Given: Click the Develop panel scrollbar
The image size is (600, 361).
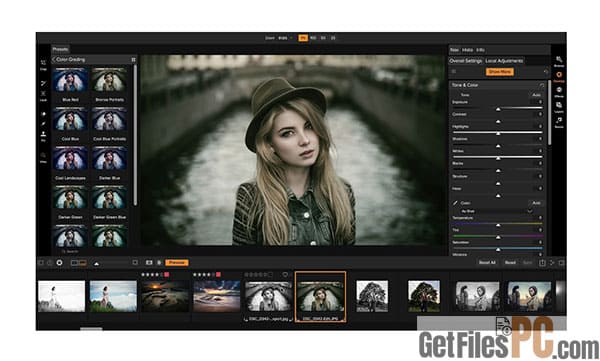Looking at the screenshot, I should coord(550,113).
